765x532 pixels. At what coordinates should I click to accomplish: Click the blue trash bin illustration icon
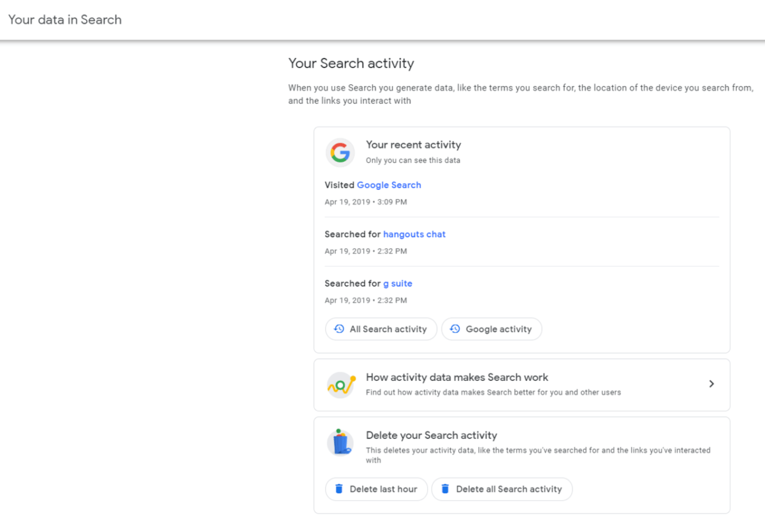coord(340,442)
